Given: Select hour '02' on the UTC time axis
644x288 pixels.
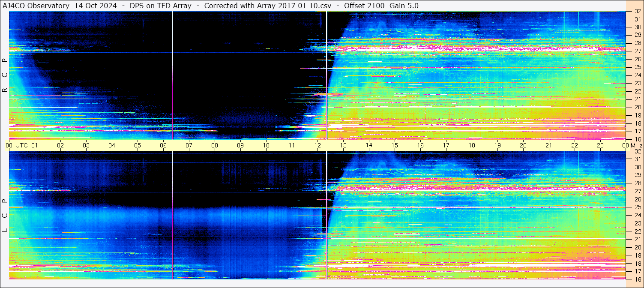Looking at the screenshot, I should (x=60, y=145).
